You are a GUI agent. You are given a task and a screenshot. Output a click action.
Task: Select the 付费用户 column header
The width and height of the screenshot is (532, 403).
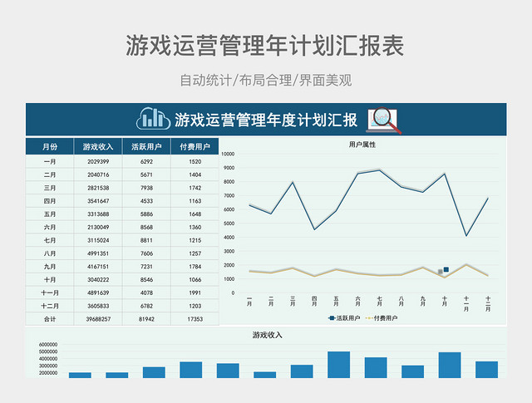195,146
